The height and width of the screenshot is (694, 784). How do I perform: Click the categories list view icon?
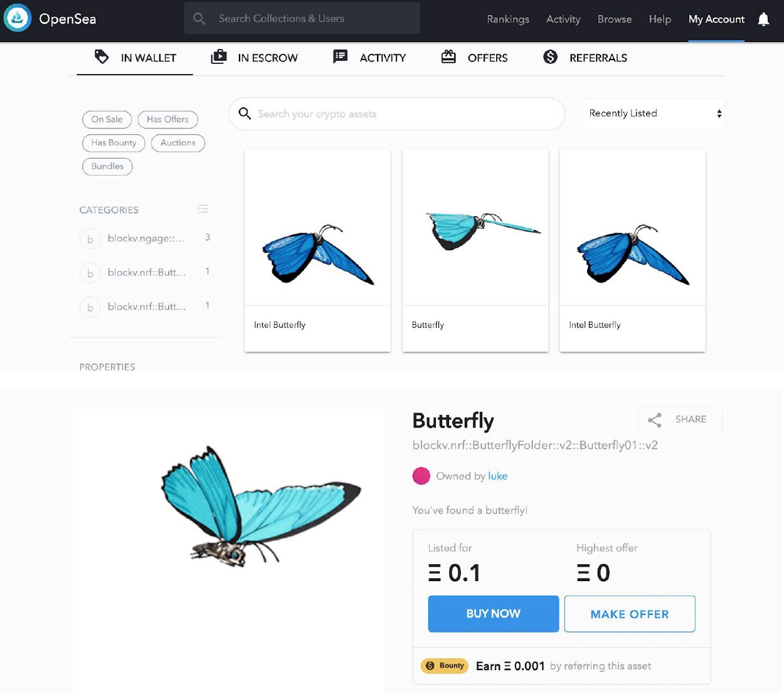click(203, 209)
